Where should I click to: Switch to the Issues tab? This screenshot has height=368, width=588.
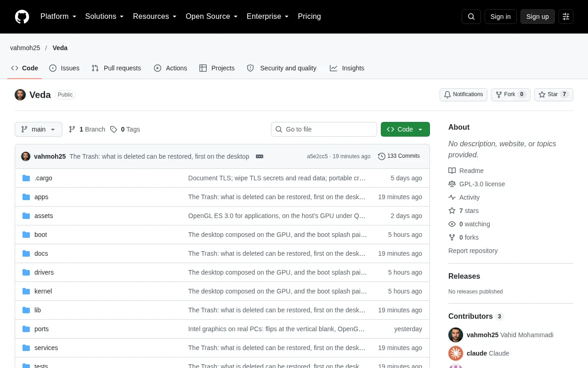64,68
